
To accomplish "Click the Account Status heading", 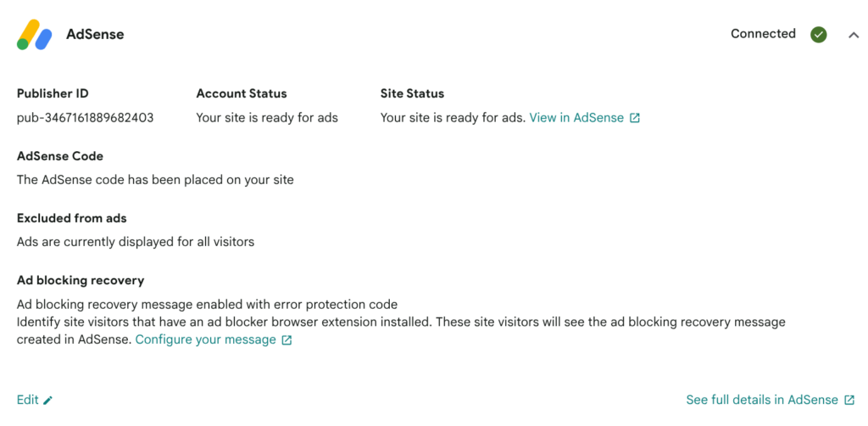I will pos(242,93).
